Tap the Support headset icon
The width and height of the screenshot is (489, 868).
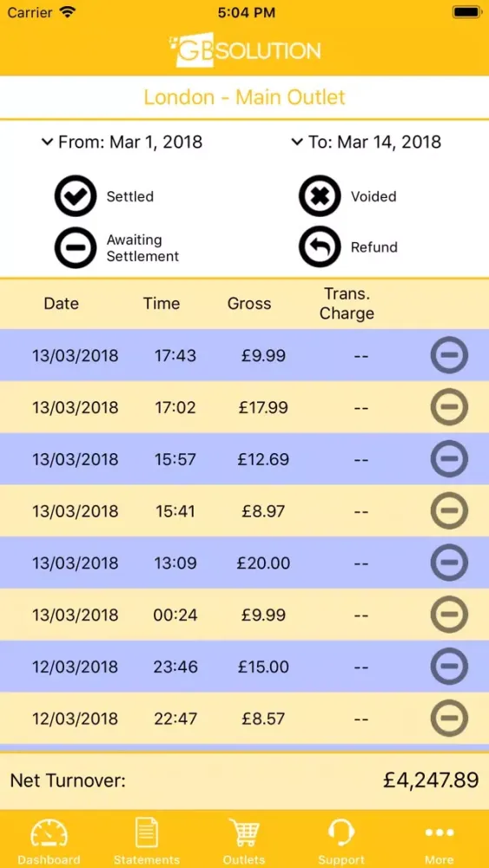(x=341, y=833)
